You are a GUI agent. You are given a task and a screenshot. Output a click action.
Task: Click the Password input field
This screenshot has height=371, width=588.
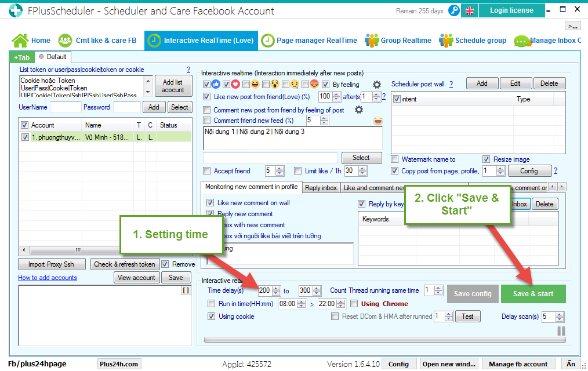pyautogui.click(x=127, y=107)
